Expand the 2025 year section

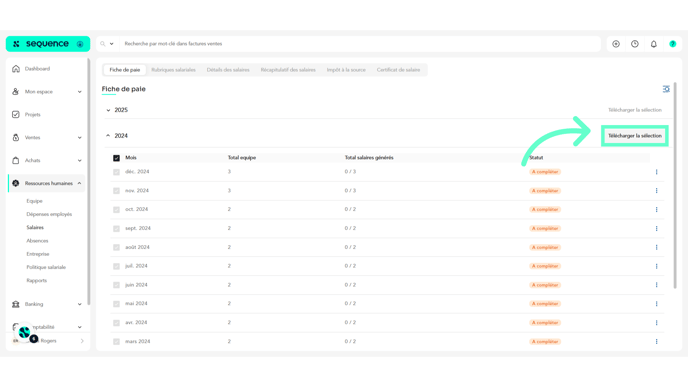[108, 110]
